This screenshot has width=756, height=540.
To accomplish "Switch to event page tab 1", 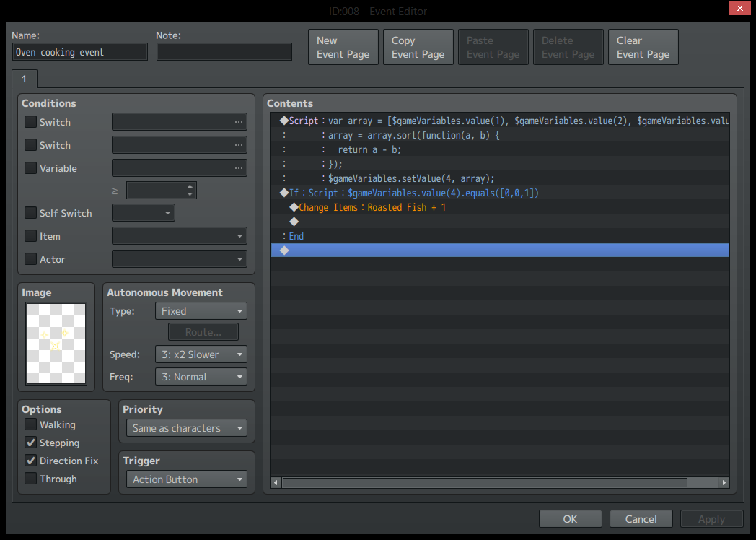I will click(x=24, y=79).
